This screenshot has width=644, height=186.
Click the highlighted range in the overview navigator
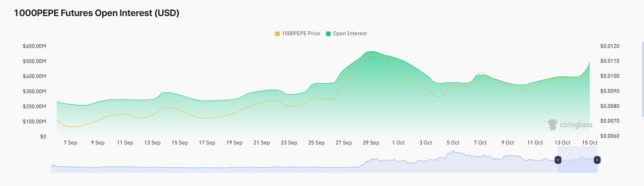578,160
